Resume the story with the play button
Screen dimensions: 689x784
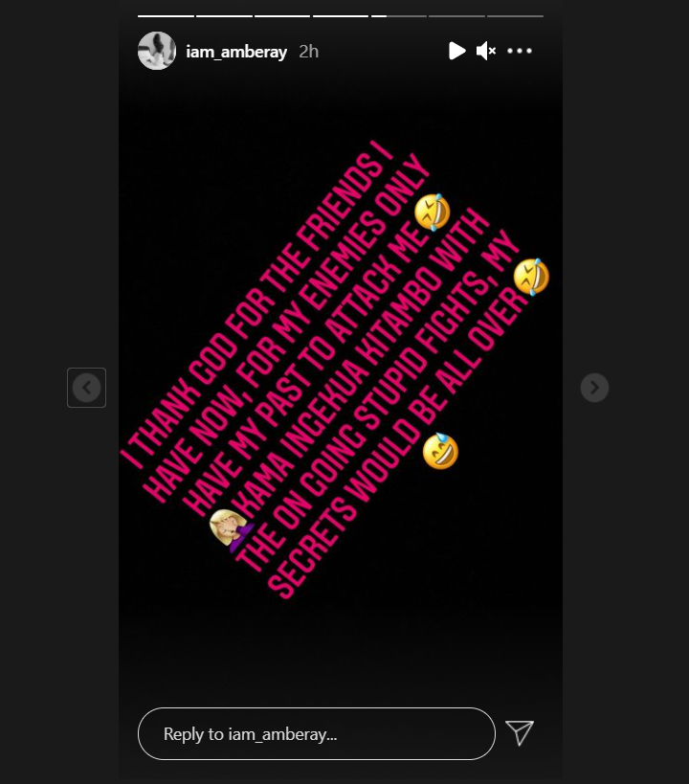coord(456,51)
